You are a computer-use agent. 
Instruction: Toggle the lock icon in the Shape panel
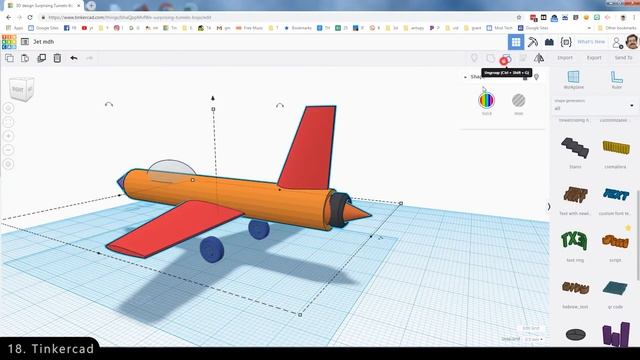click(525, 77)
